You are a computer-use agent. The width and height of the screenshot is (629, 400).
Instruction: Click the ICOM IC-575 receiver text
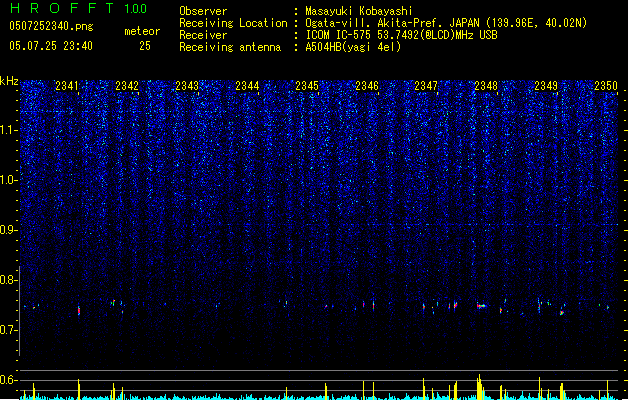click(x=401, y=35)
